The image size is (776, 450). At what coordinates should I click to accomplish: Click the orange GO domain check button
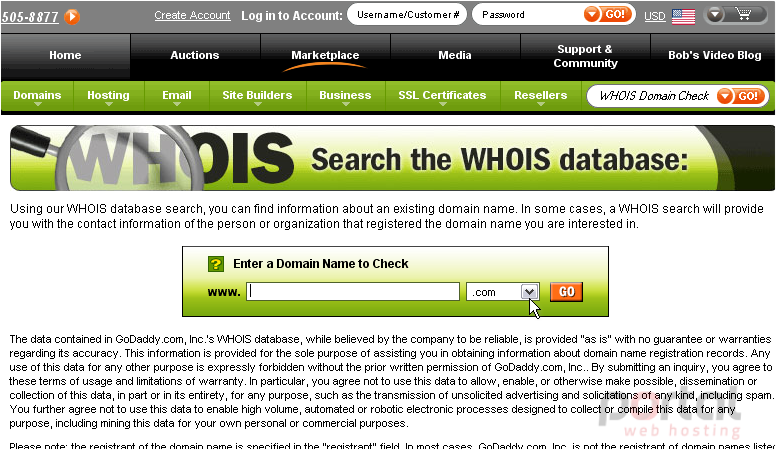click(x=567, y=292)
